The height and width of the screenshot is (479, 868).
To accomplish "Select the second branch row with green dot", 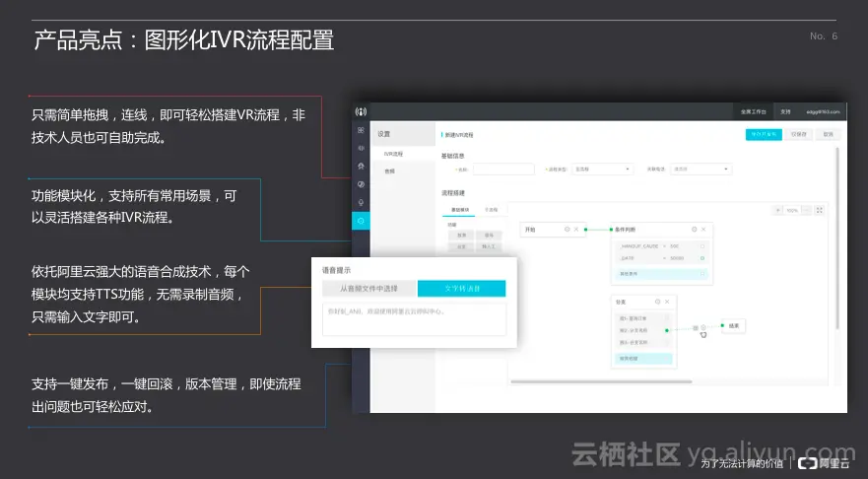I will click(642, 330).
